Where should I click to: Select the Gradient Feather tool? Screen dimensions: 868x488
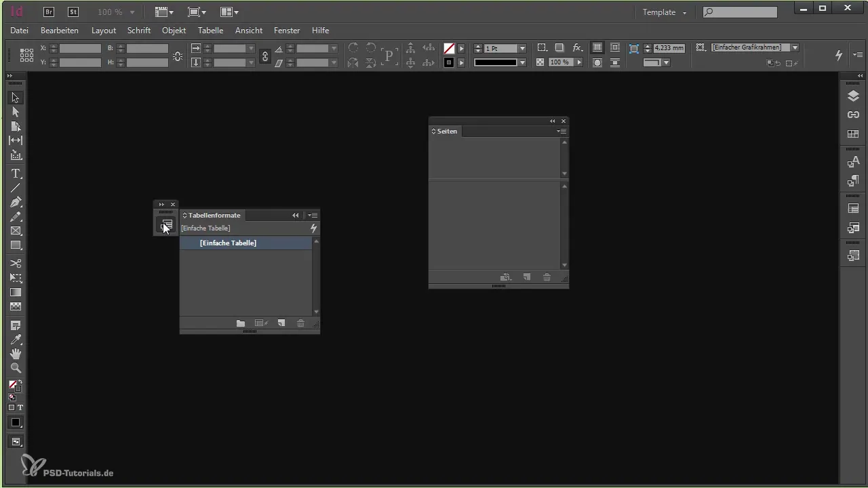click(x=16, y=306)
